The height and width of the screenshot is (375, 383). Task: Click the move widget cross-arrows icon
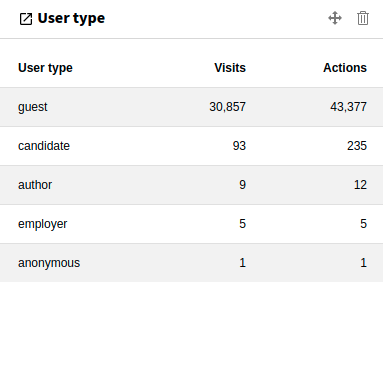(x=335, y=18)
